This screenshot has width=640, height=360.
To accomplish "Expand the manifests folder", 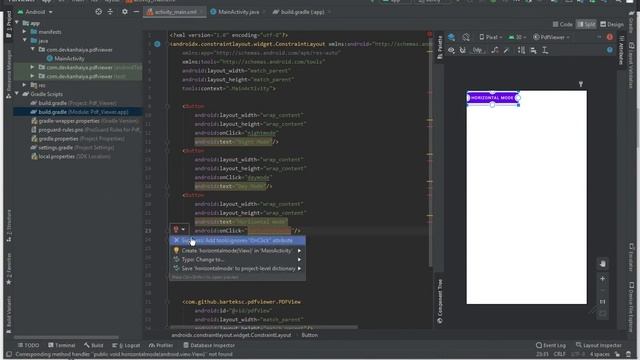I will coord(24,31).
